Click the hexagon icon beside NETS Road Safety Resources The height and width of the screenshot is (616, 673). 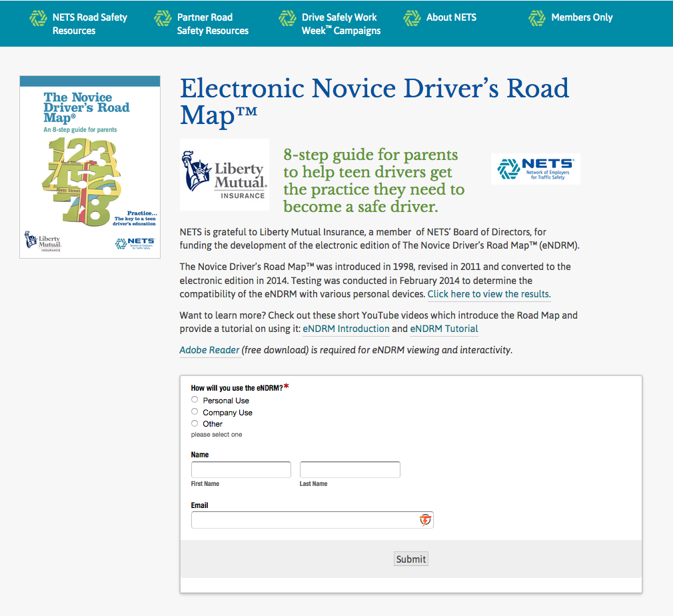[x=38, y=19]
